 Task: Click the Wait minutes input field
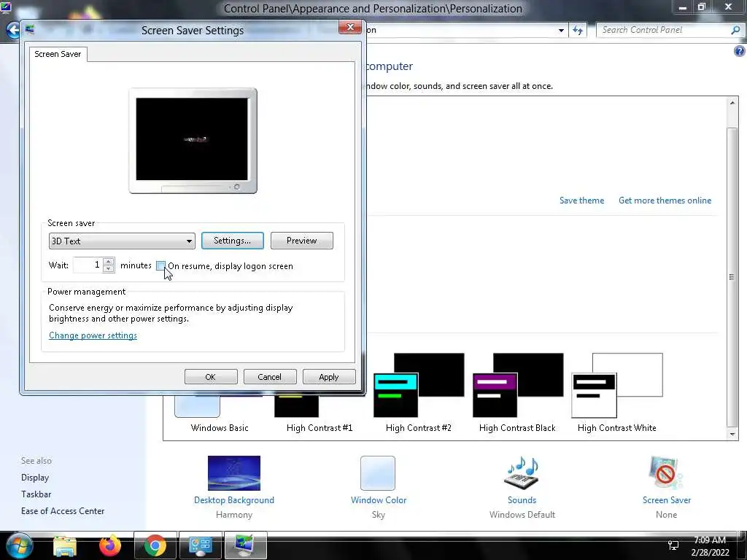point(88,265)
